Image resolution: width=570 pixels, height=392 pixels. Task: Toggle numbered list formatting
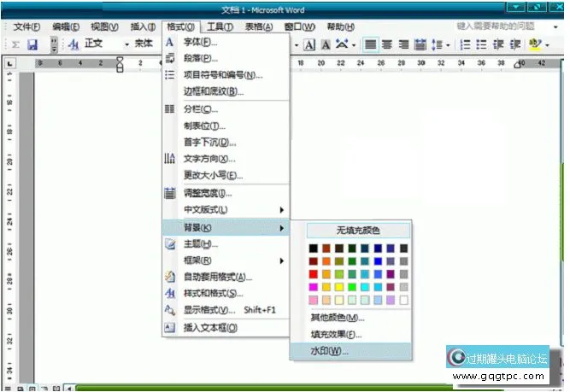[x=465, y=44]
